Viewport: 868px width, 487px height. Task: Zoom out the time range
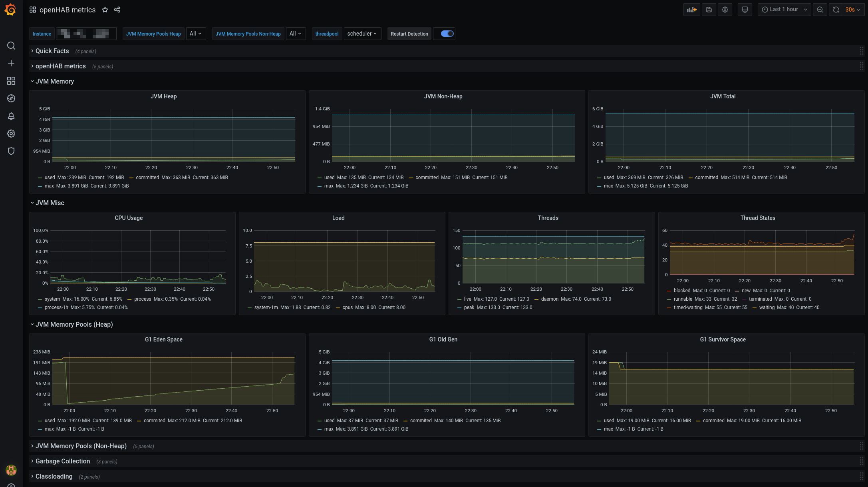[x=820, y=9]
